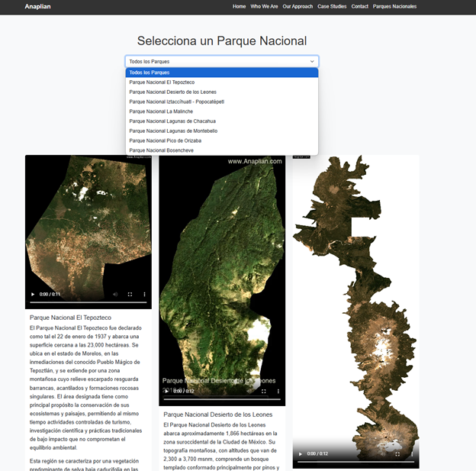The height and width of the screenshot is (471, 476).
Task: Enter fullscreen on the mountain-range video
Action: [x=397, y=454]
